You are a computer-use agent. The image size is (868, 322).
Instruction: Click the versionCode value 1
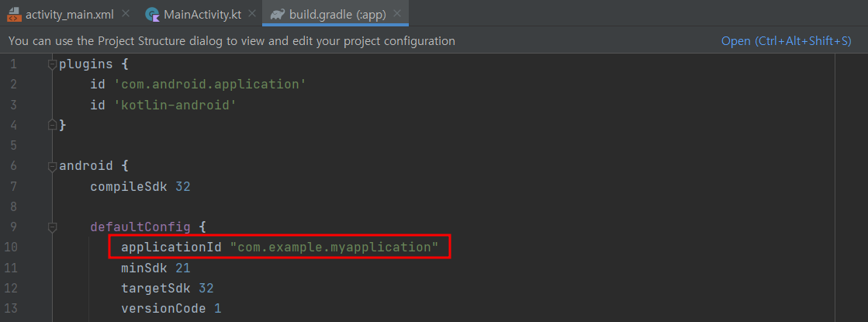click(x=217, y=308)
